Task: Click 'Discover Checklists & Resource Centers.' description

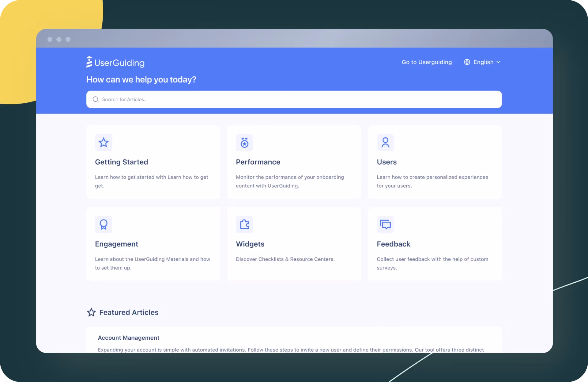Action: click(x=285, y=259)
